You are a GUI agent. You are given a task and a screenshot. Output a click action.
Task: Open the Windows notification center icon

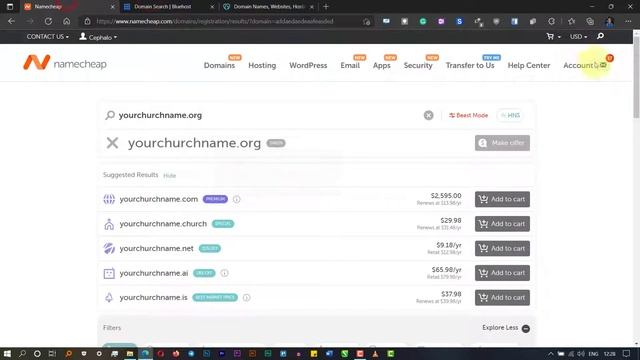(x=627, y=354)
